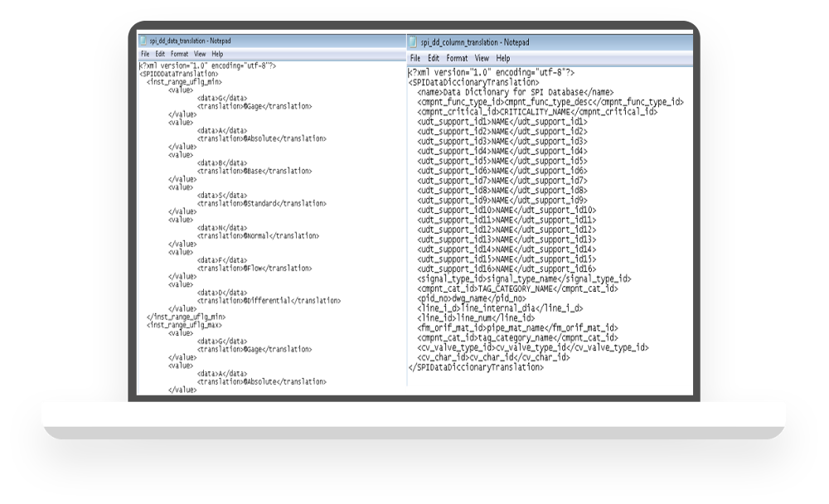
Task: Click the Notepad icon of spi_dd_column_translation window
Action: [414, 42]
